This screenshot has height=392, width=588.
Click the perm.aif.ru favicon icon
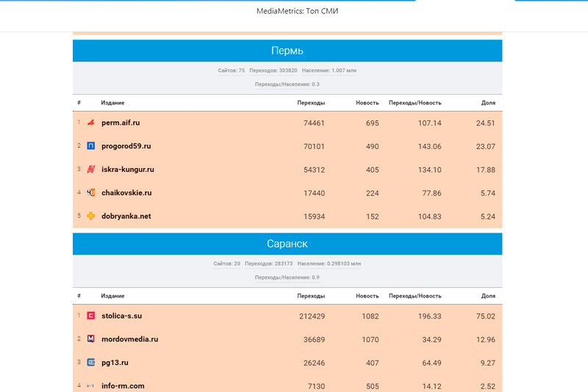pos(91,123)
